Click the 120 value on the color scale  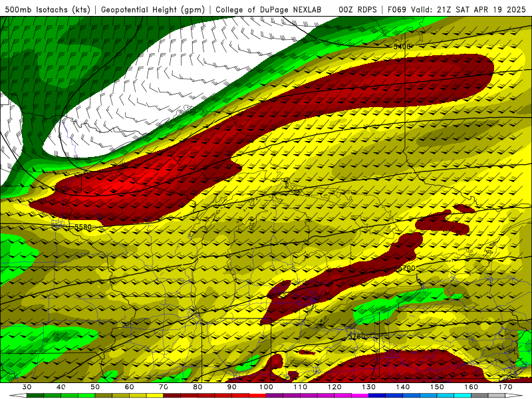334,387
